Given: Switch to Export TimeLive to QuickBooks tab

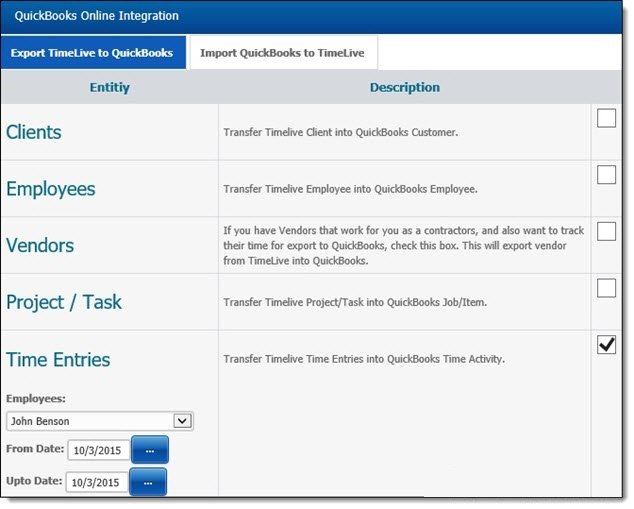Looking at the screenshot, I should 93,53.
